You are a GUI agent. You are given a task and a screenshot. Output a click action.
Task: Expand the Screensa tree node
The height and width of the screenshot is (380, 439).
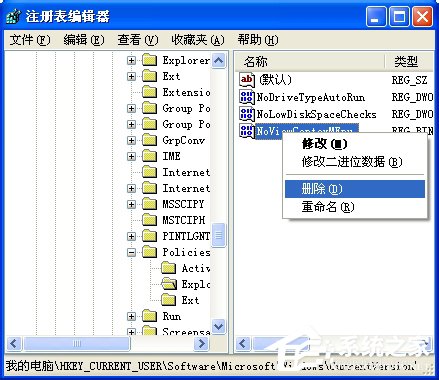coord(132,332)
